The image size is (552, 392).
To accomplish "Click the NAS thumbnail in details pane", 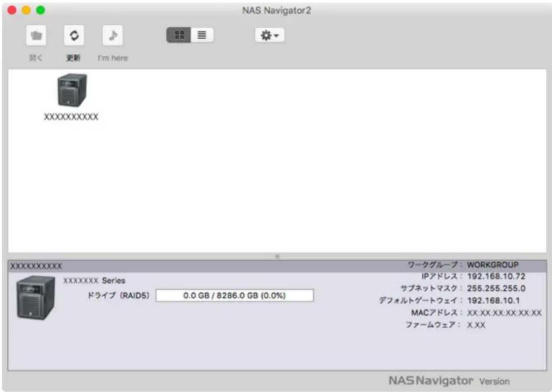I will pos(36,298).
